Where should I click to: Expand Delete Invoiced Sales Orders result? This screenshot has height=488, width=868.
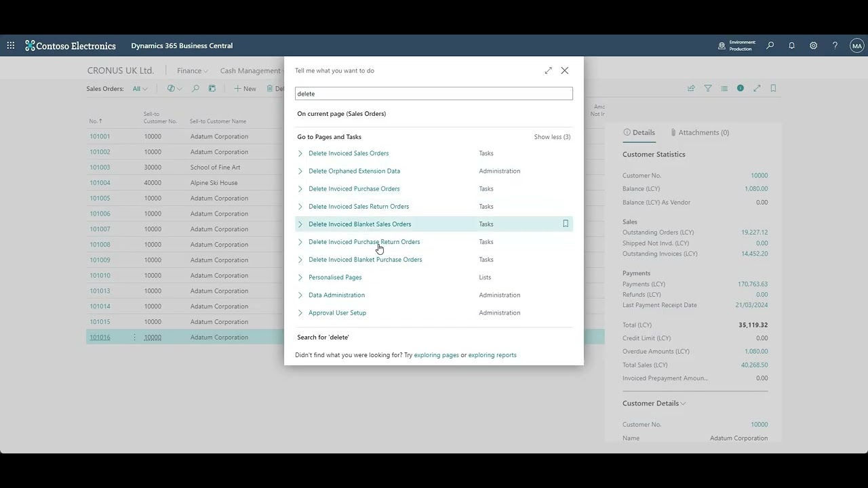[300, 153]
